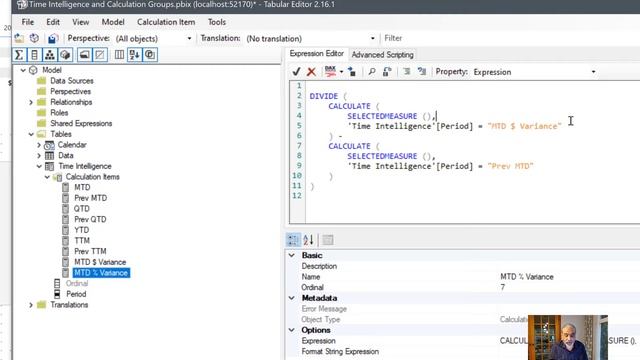This screenshot has width=640, height=360.
Task: Click the save changes to model icon
Action: coord(52,38)
